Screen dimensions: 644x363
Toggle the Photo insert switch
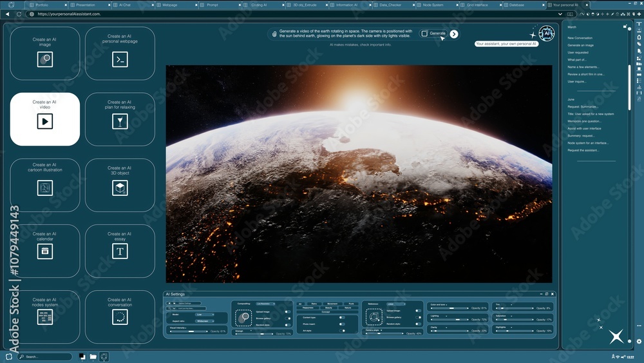click(342, 324)
